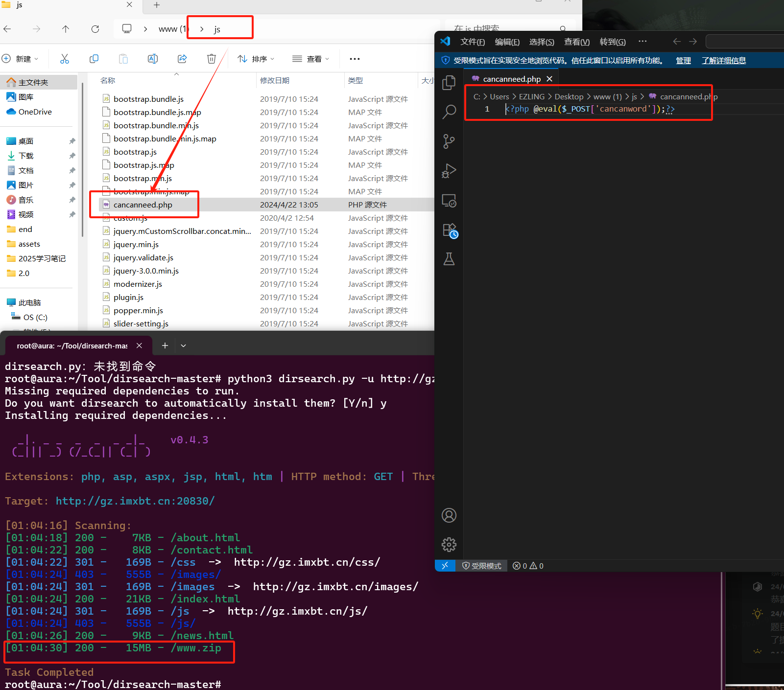Open the Extensions view icon
Image resolution: width=784 pixels, height=690 pixels.
click(449, 230)
